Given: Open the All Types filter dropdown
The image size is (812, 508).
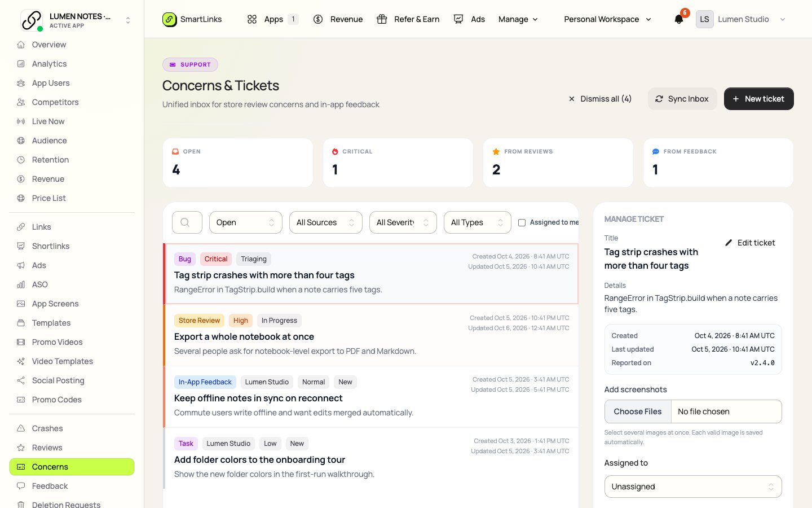Looking at the screenshot, I should coord(478,222).
